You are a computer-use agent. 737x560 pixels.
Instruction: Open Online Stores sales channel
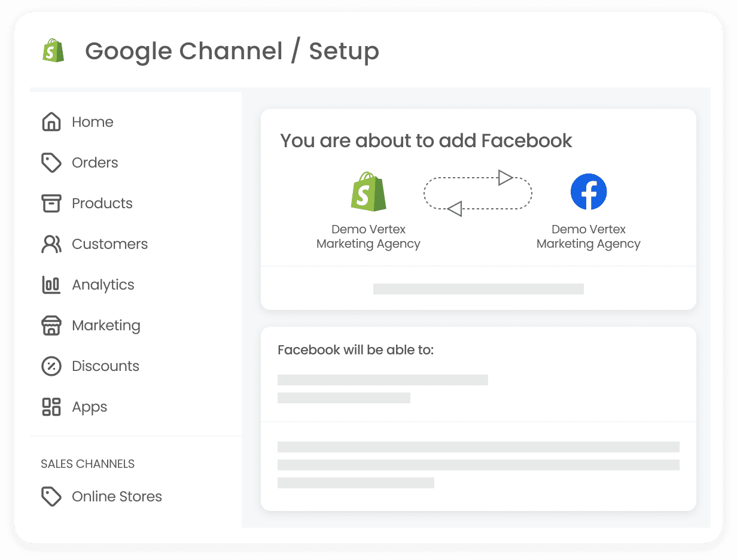(117, 497)
